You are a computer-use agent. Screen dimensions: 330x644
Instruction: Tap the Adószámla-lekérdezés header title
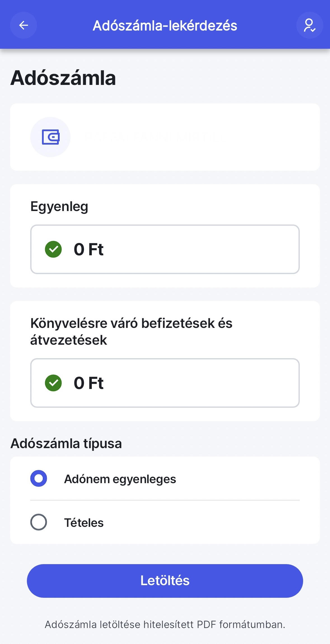pos(165,26)
